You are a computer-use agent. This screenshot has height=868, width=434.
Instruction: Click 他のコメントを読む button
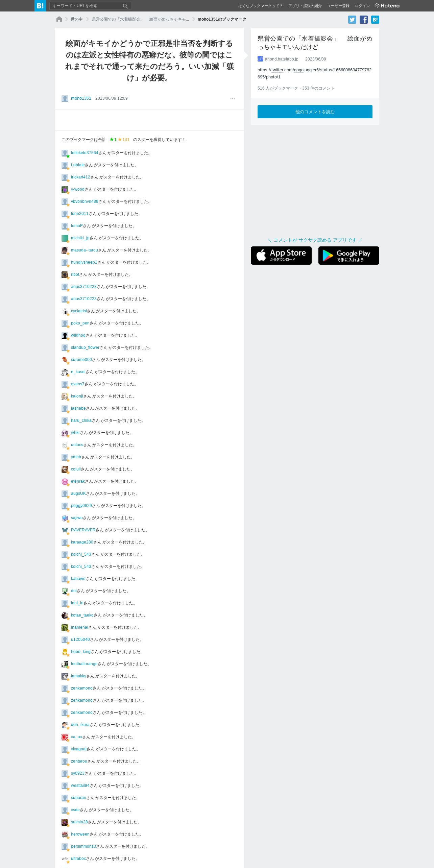[x=315, y=112]
